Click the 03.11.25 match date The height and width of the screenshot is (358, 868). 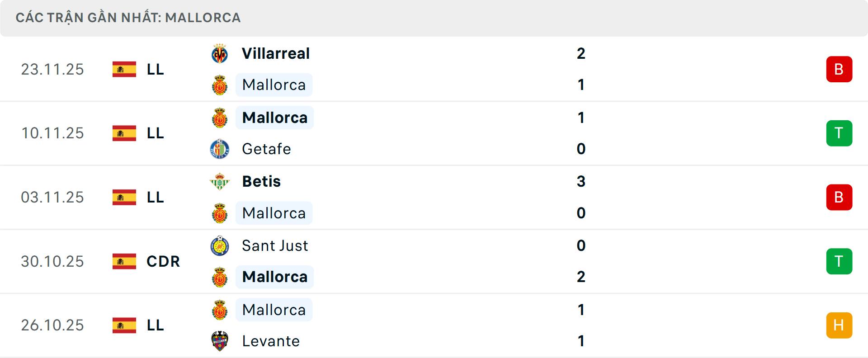52,198
